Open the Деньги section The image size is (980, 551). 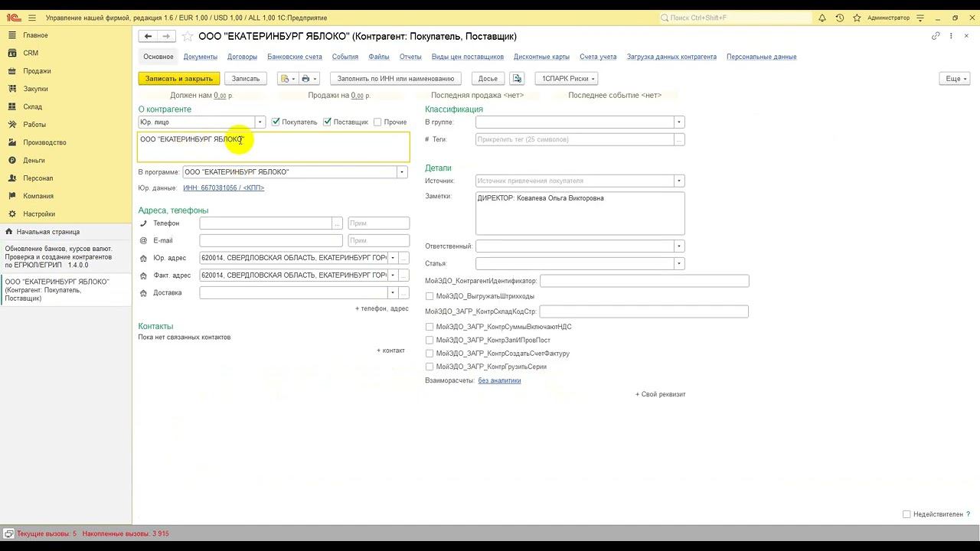[x=34, y=160]
